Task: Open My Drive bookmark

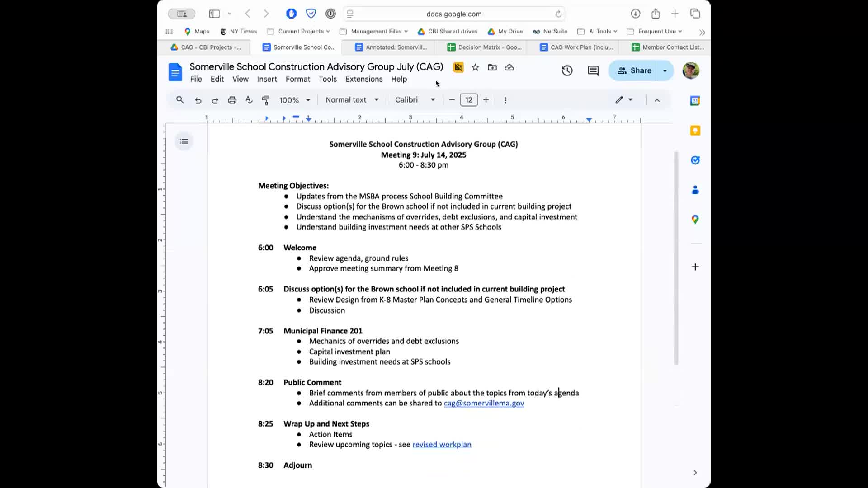Action: [505, 31]
